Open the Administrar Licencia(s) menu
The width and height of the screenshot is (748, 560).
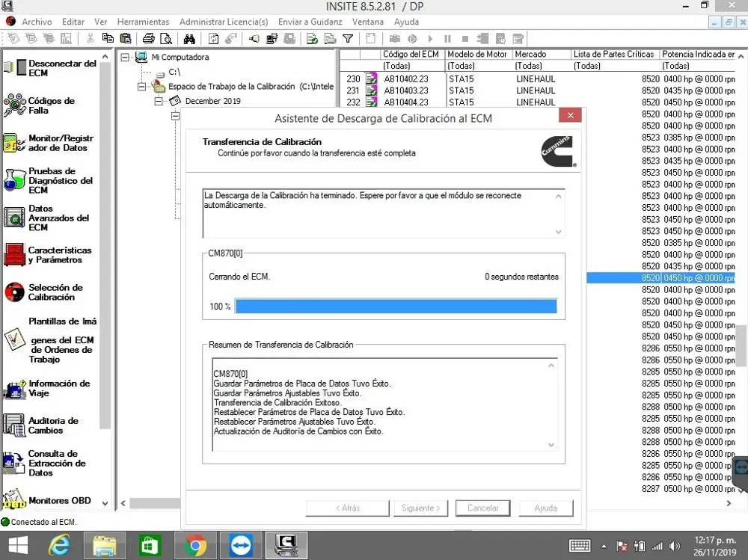[x=224, y=22]
